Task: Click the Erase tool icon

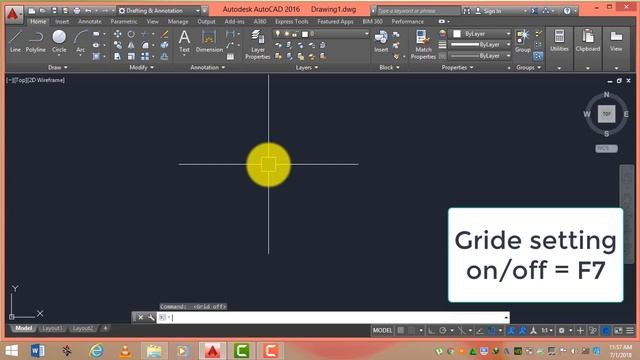Action: click(x=164, y=34)
